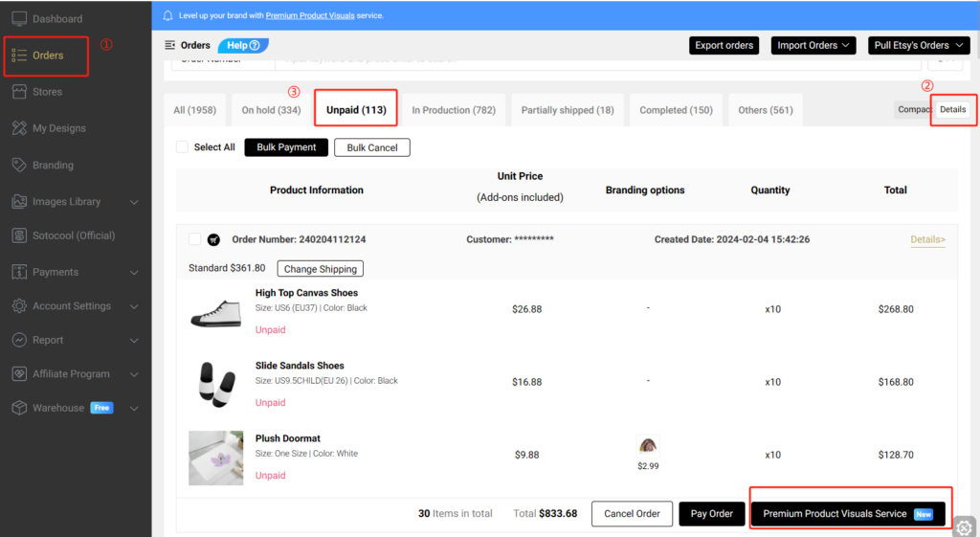This screenshot has width=980, height=537.
Task: Click the Orders header menu-lines icon
Action: tap(170, 45)
